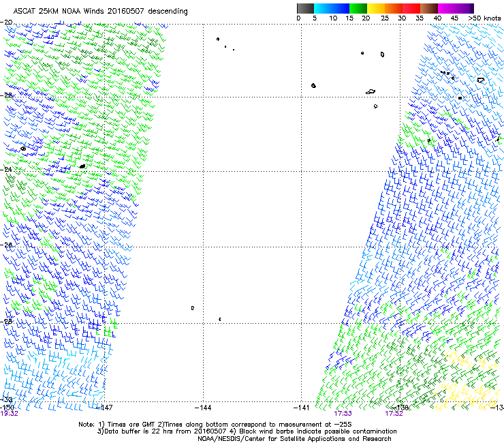Click the red 30-35 knots legend segment
The height and width of the screenshot is (443, 504).
tap(411, 8)
